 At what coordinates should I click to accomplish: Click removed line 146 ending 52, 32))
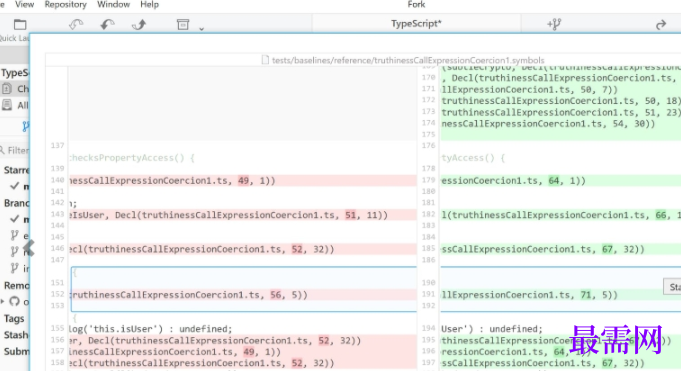point(242,249)
